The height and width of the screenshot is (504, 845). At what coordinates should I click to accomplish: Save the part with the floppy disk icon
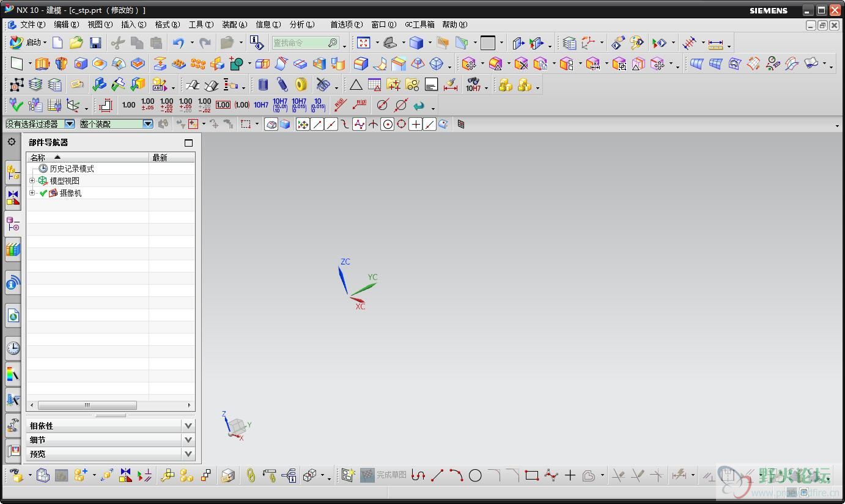pyautogui.click(x=95, y=43)
